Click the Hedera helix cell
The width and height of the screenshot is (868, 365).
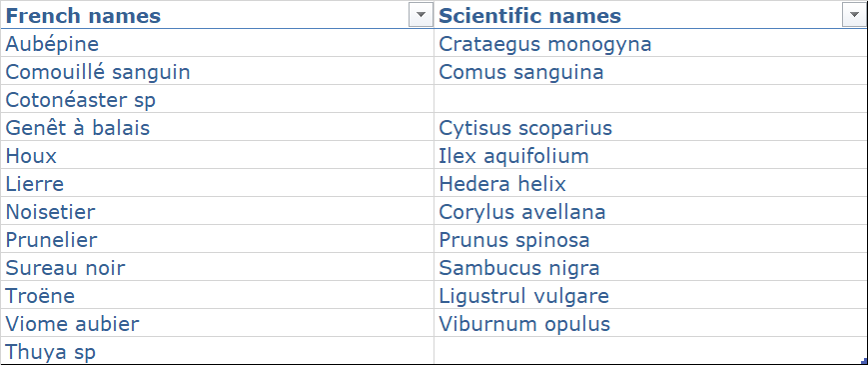click(x=651, y=183)
